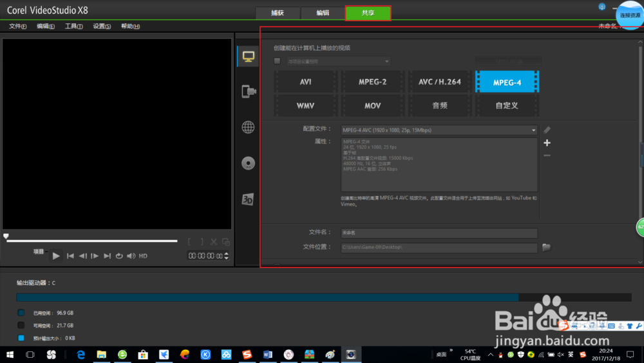
Task: Choose the Disc output category icon
Action: pos(248,163)
